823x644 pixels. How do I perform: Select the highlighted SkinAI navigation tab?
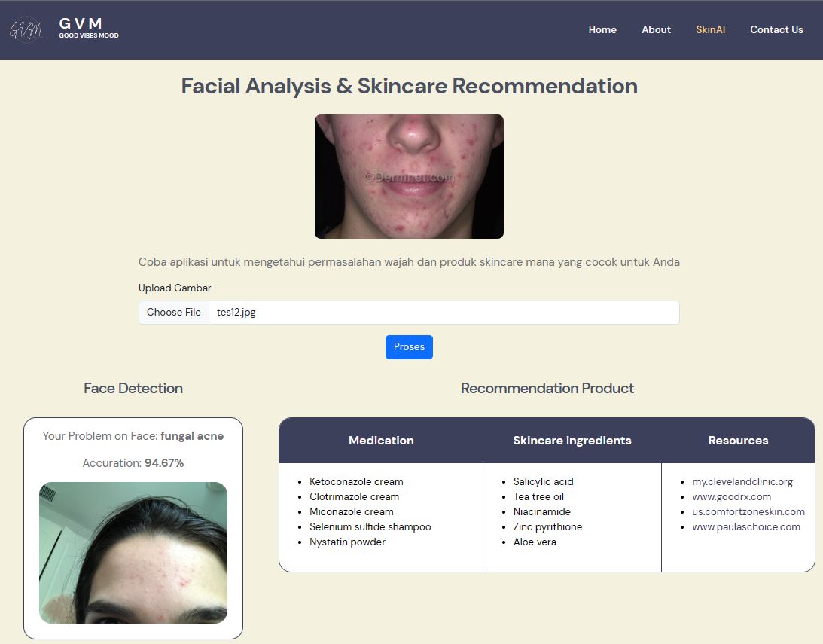tap(710, 29)
